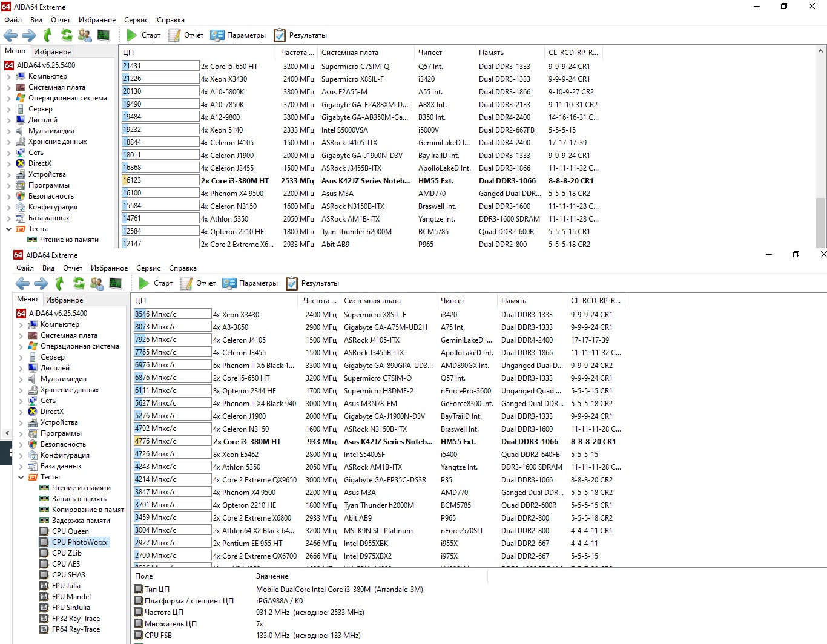
Task: Open the Сервис menu in the front window
Action: [x=148, y=268]
